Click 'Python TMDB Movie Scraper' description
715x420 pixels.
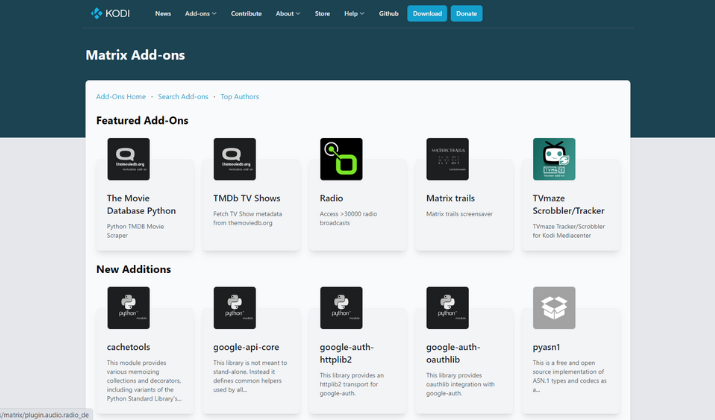click(x=135, y=231)
